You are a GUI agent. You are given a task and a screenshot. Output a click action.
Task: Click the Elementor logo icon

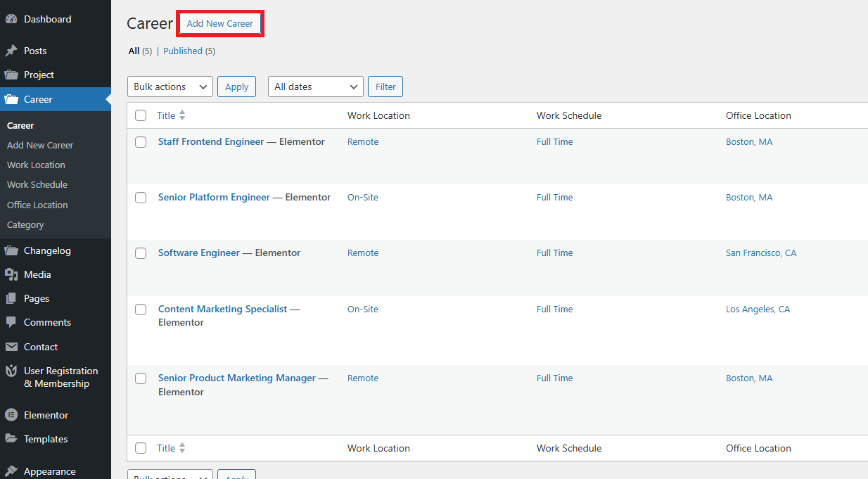(x=11, y=415)
